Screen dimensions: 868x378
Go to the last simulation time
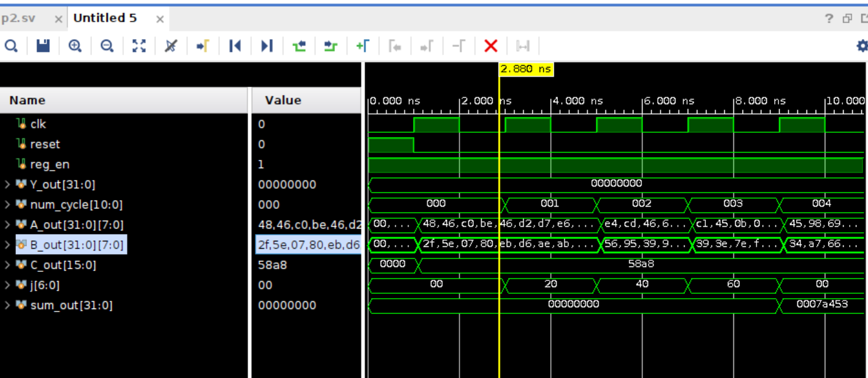pyautogui.click(x=267, y=46)
